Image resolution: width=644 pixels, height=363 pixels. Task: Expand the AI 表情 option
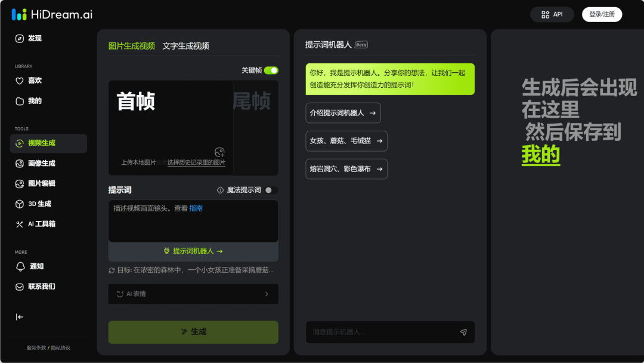193,294
